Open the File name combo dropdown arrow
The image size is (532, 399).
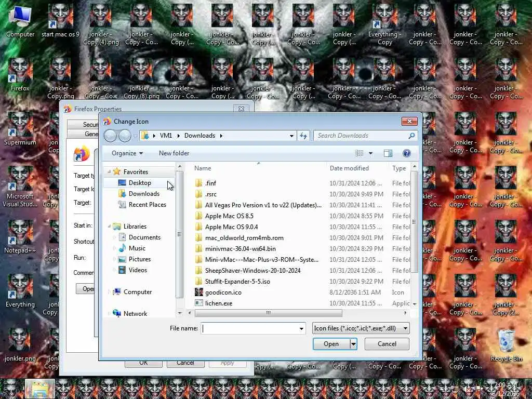pos(301,328)
